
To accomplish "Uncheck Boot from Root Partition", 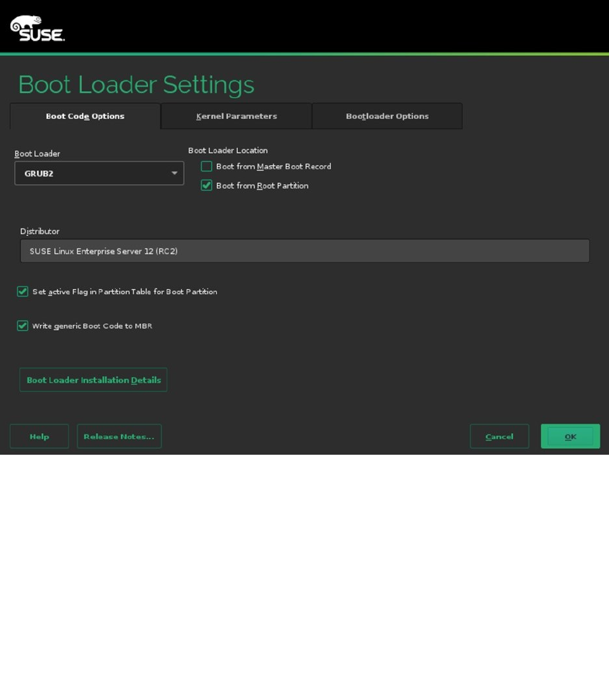I will tap(206, 185).
